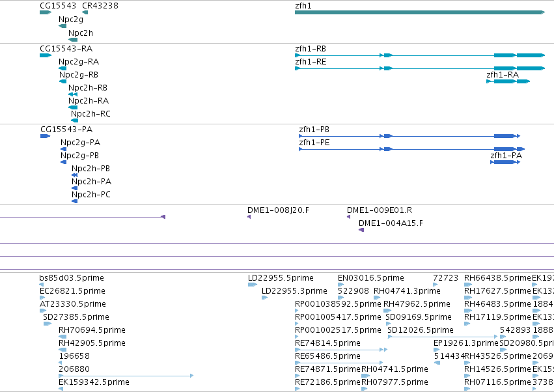This screenshot has height=392, width=554.
Task: Click the CG15543 gene label
Action: (57, 6)
